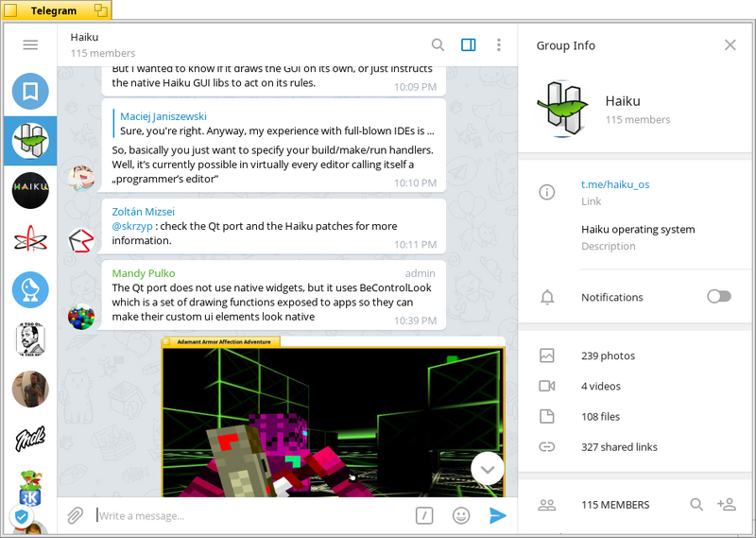Add a new member to the group

[x=727, y=504]
